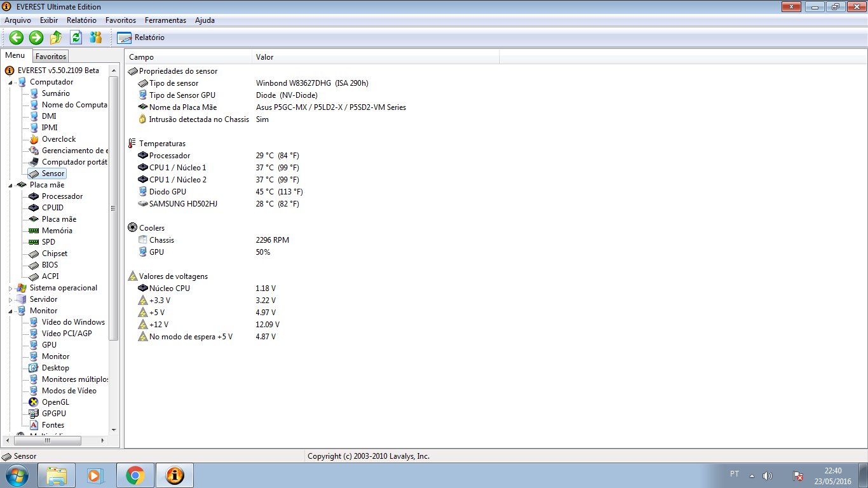Open the Favoritos menu in the menu bar
Viewport: 868px width, 488px height.
(x=121, y=20)
